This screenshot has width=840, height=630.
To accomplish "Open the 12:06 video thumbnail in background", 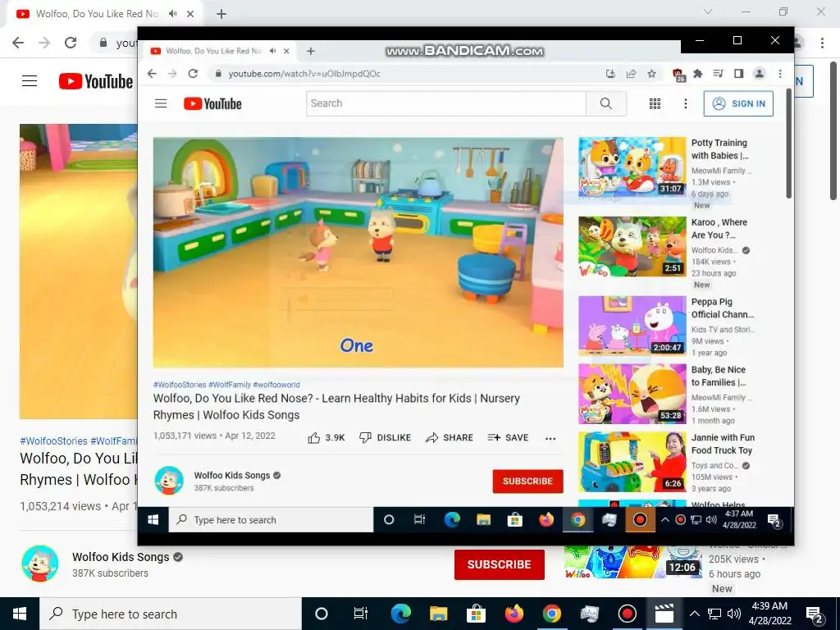I will [632, 561].
